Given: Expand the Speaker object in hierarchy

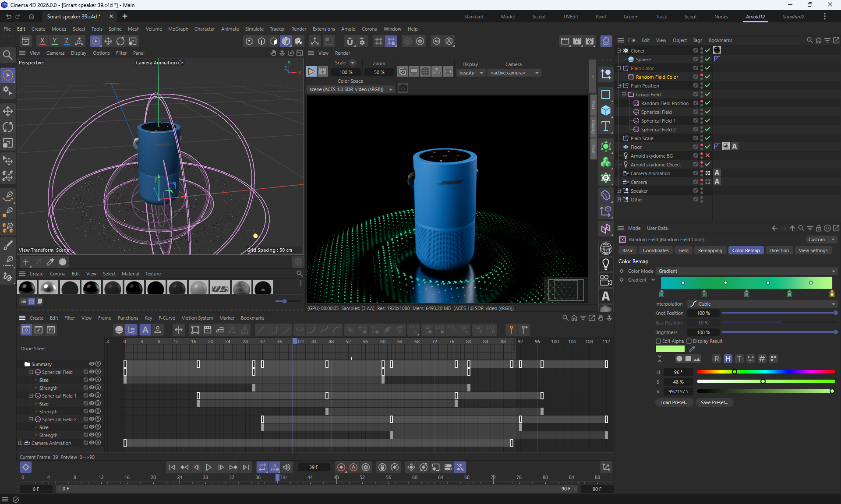Looking at the screenshot, I should tap(619, 190).
